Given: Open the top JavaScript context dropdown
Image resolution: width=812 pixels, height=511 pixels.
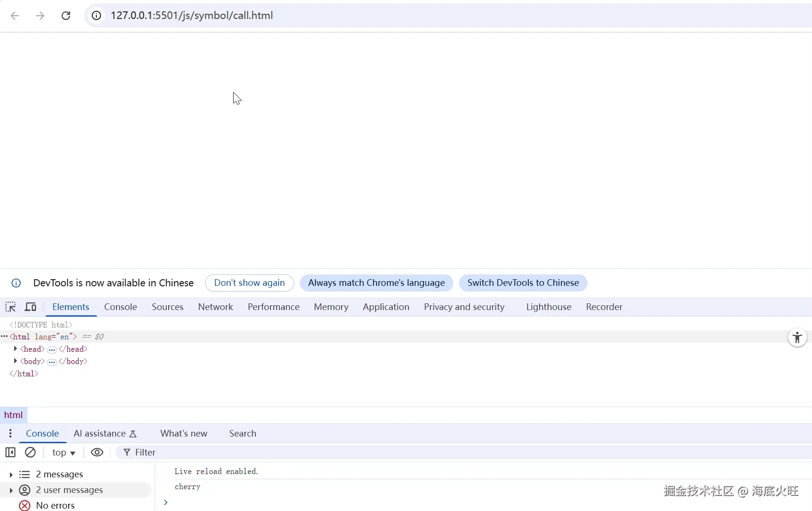Looking at the screenshot, I should point(63,452).
